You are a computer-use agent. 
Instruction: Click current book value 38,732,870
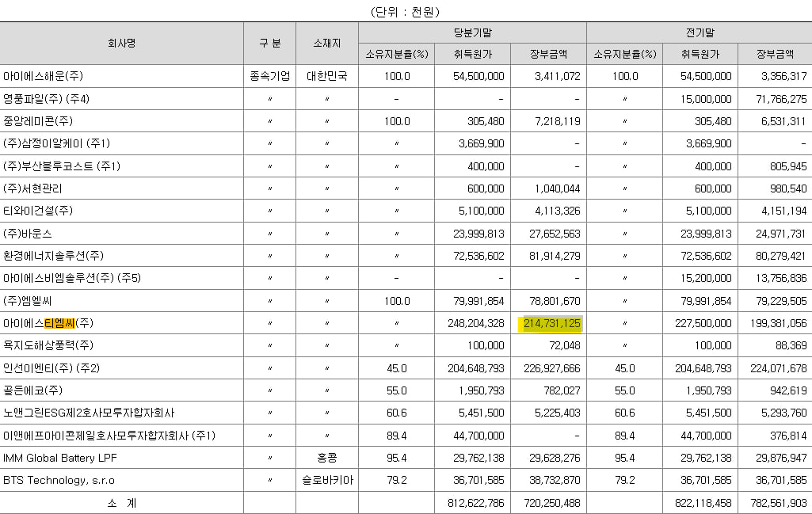pyautogui.click(x=555, y=480)
